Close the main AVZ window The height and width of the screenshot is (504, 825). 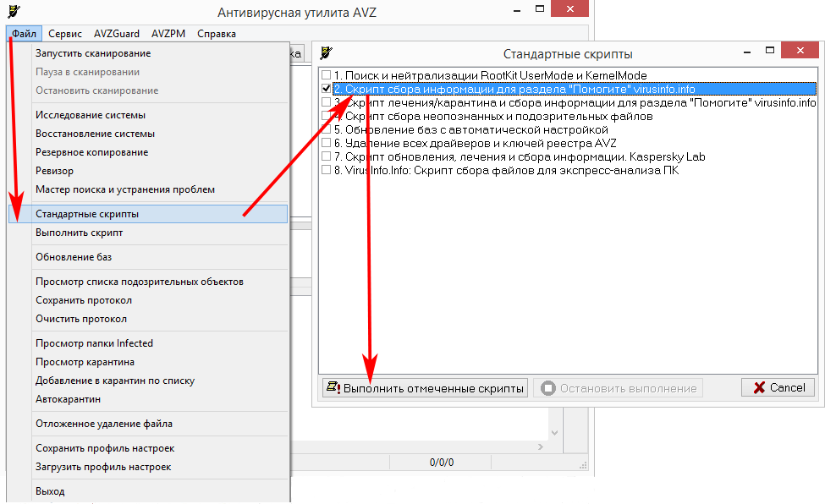tap(569, 8)
